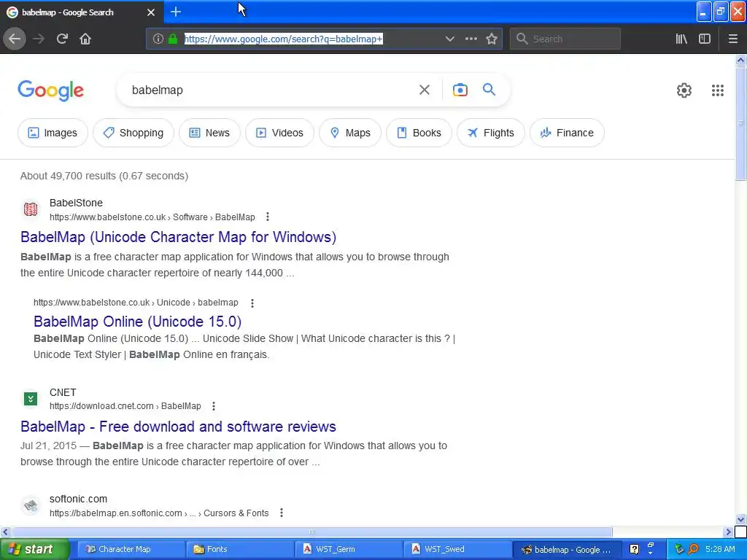Image resolution: width=747 pixels, height=560 pixels.
Task: Open more options for BabelMap Online result
Action: [x=252, y=303]
